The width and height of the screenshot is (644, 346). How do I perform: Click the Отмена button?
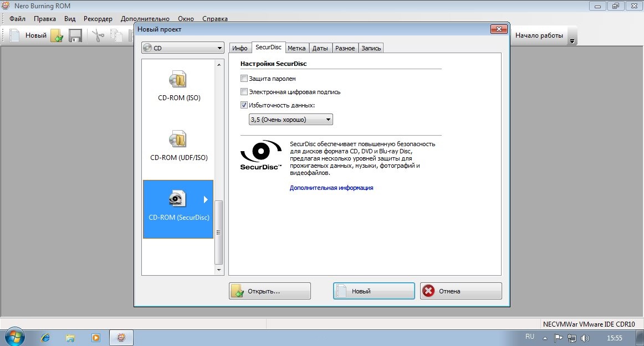pos(461,291)
